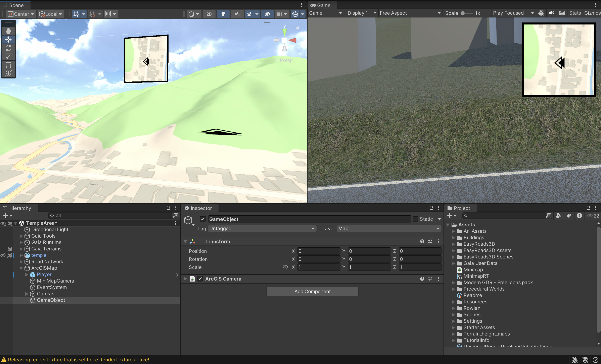This screenshot has height=364, width=601.
Task: Open the Tag Untagged dropdown
Action: pos(262,229)
